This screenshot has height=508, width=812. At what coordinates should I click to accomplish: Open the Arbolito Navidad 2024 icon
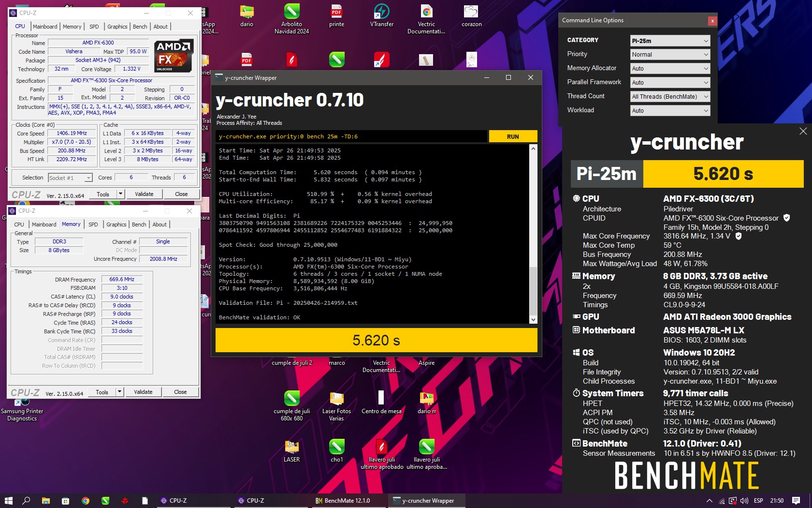pos(291,18)
